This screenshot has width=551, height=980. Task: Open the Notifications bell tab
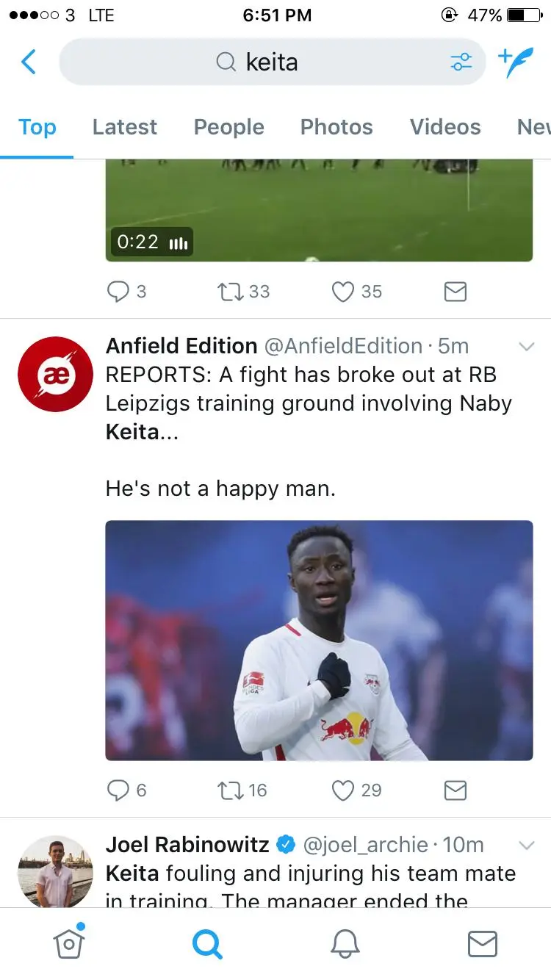click(345, 944)
